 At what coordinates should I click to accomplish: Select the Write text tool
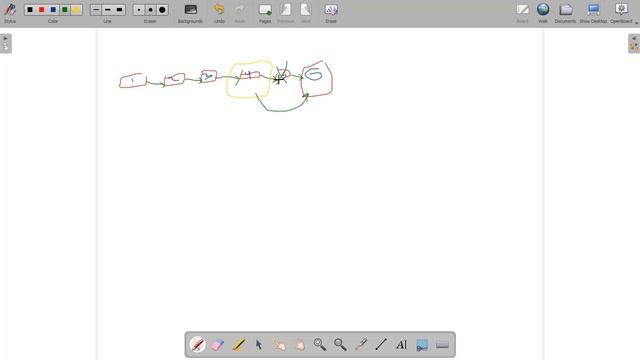(x=402, y=344)
